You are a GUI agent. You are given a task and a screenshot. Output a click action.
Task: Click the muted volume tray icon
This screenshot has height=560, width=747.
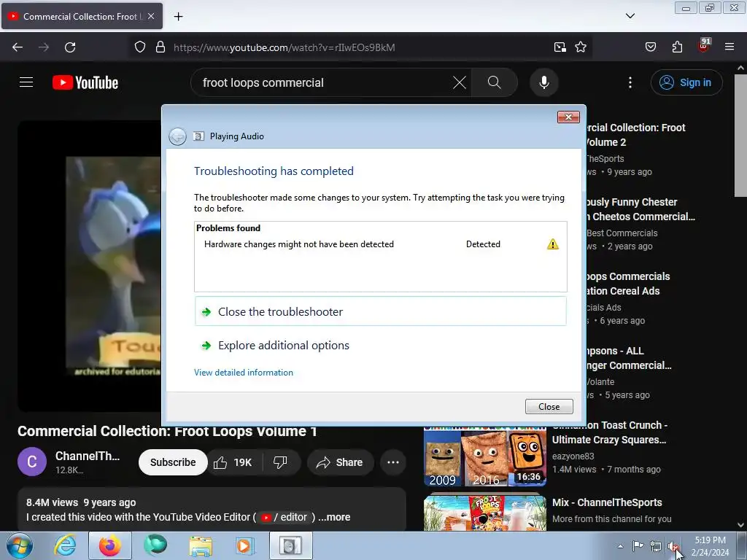pos(672,547)
